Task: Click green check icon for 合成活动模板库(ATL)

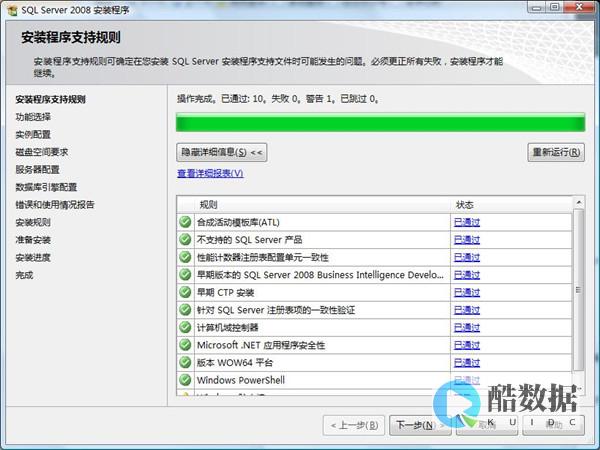Action: (185, 222)
